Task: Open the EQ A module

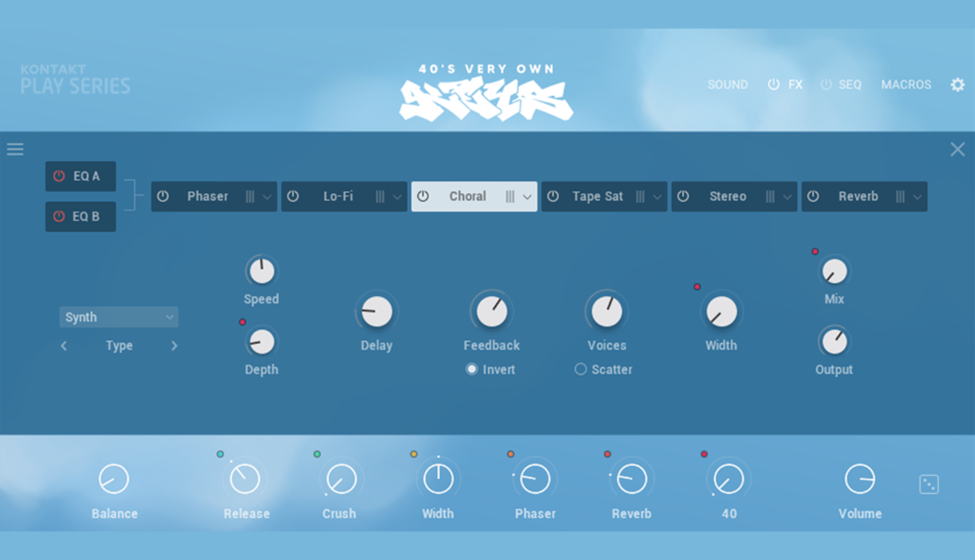Action: (x=81, y=176)
